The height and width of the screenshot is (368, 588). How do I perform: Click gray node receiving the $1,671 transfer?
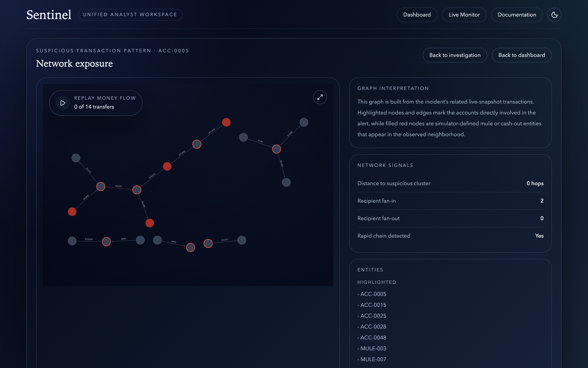tap(76, 158)
